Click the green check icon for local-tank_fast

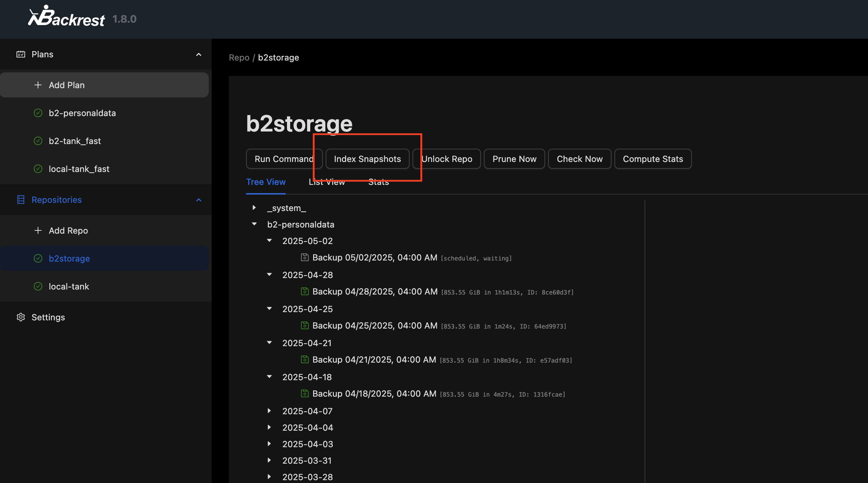tap(38, 169)
